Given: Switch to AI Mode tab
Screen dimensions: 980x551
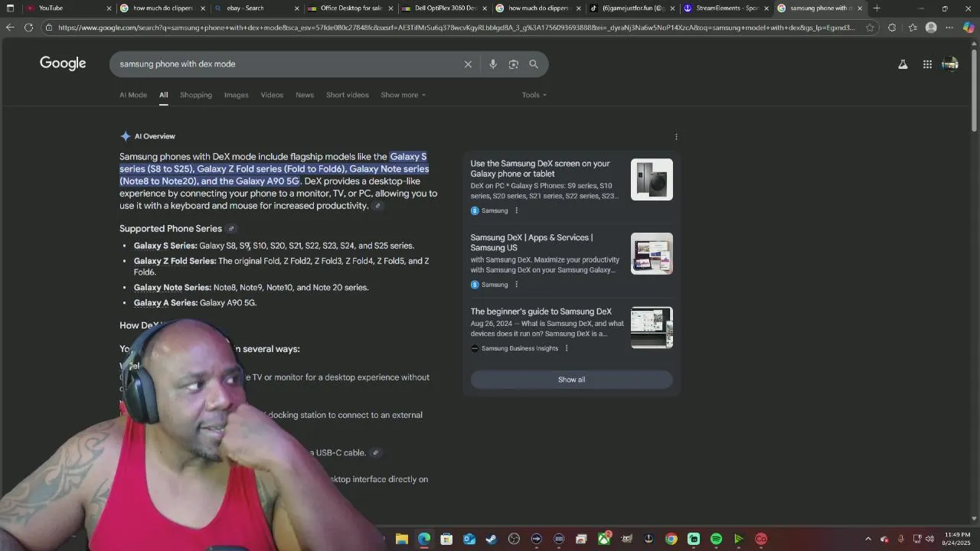Looking at the screenshot, I should pyautogui.click(x=133, y=95).
